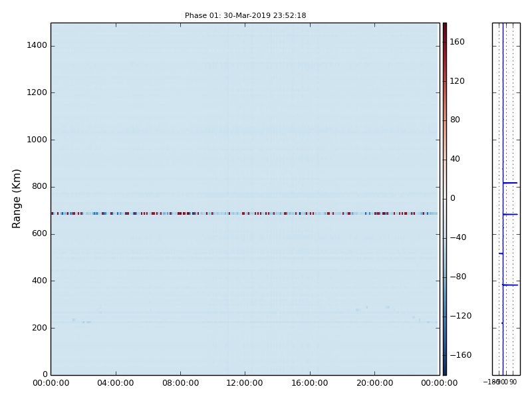Click the 1000 range tick label
Screen dimensions: 532x399
[x=37, y=140]
